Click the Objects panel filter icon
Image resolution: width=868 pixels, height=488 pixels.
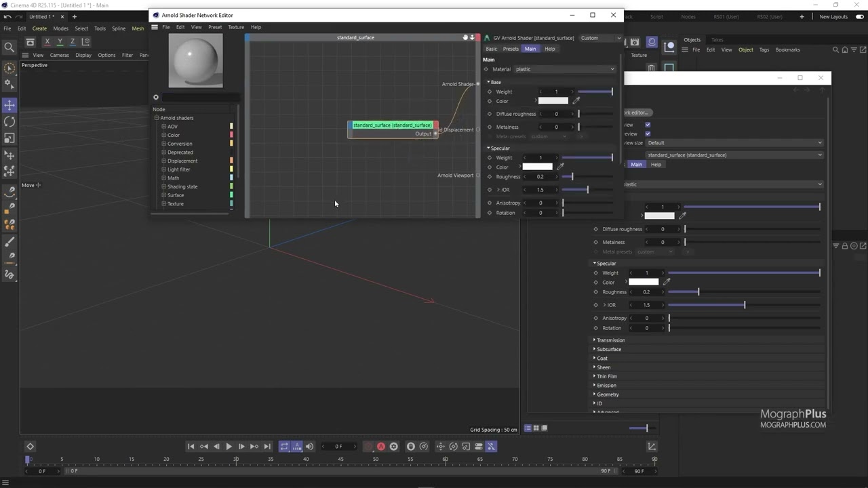(854, 49)
